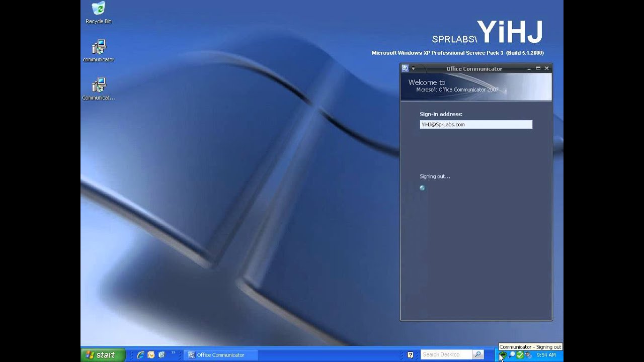Select the 'Communicat...' desktop shortcut icon

(99, 89)
